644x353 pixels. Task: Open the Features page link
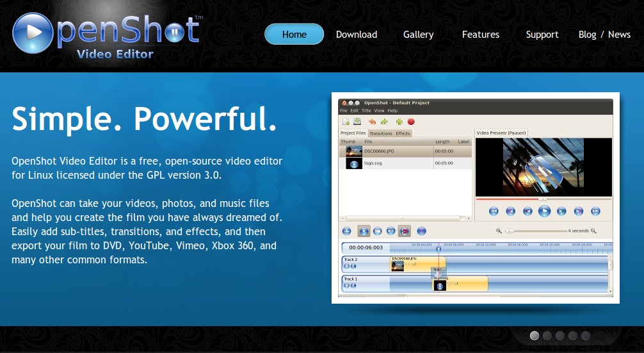point(480,35)
